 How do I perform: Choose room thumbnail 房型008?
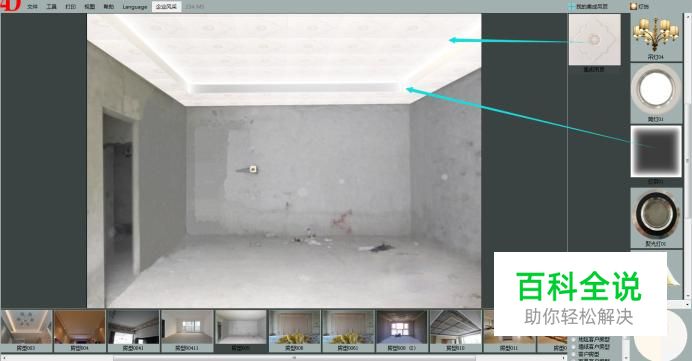294,331
